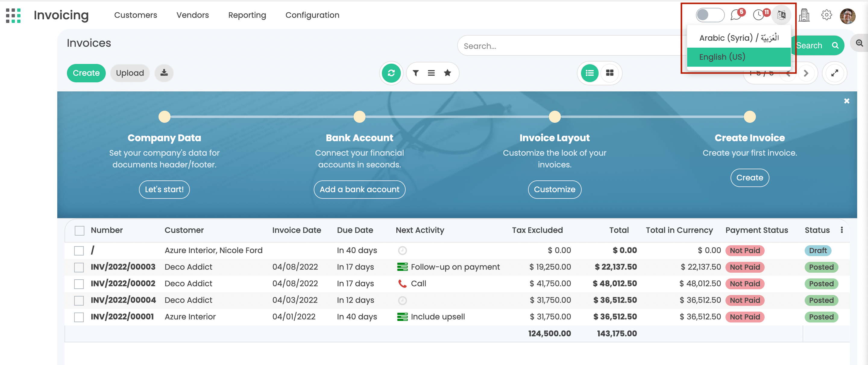Open the Favorites star menu

tap(447, 73)
